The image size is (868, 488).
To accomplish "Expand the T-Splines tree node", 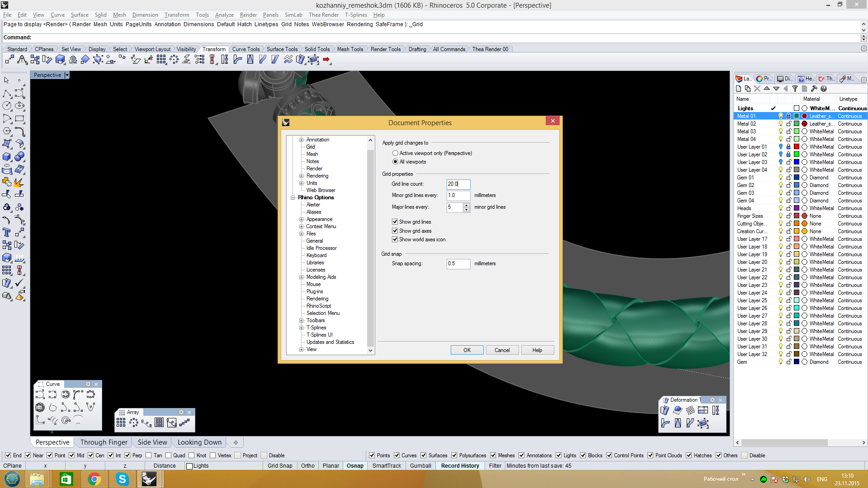I will [302, 328].
